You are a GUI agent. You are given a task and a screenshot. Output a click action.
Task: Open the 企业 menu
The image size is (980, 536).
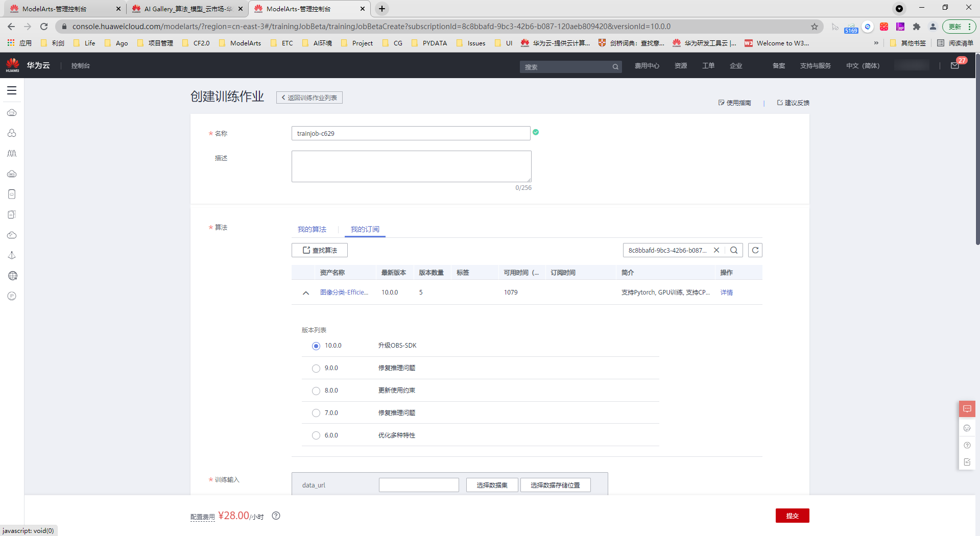coord(736,66)
